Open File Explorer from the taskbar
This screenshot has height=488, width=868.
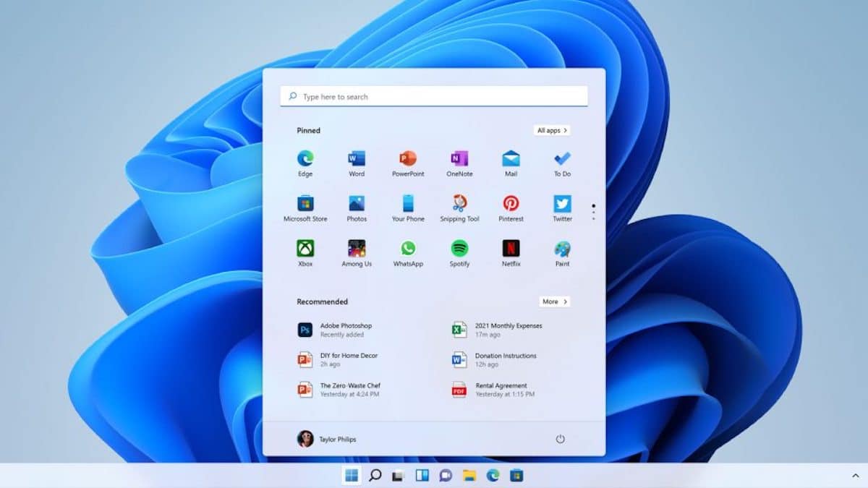click(x=470, y=476)
